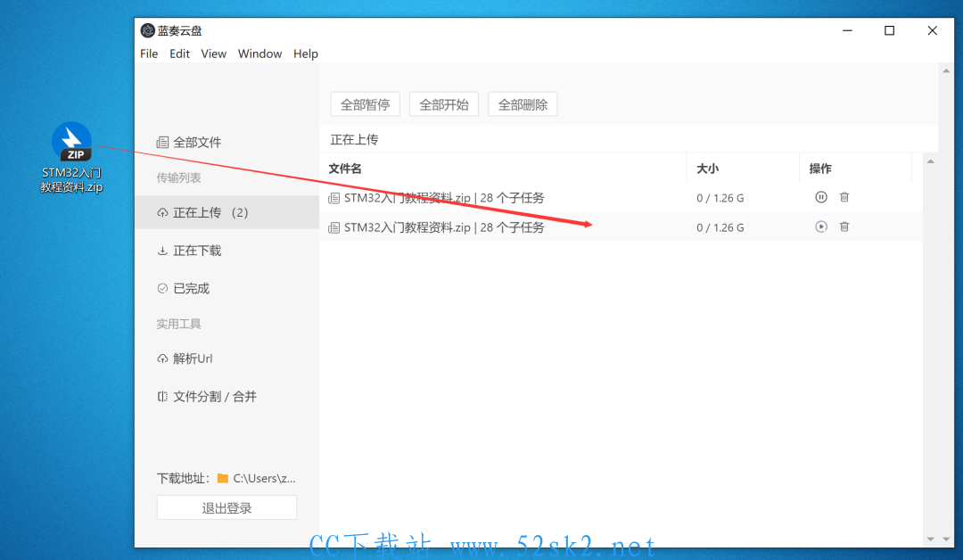Viewport: 963px width, 560px height.
Task: Click the 操作 column header
Action: point(820,169)
